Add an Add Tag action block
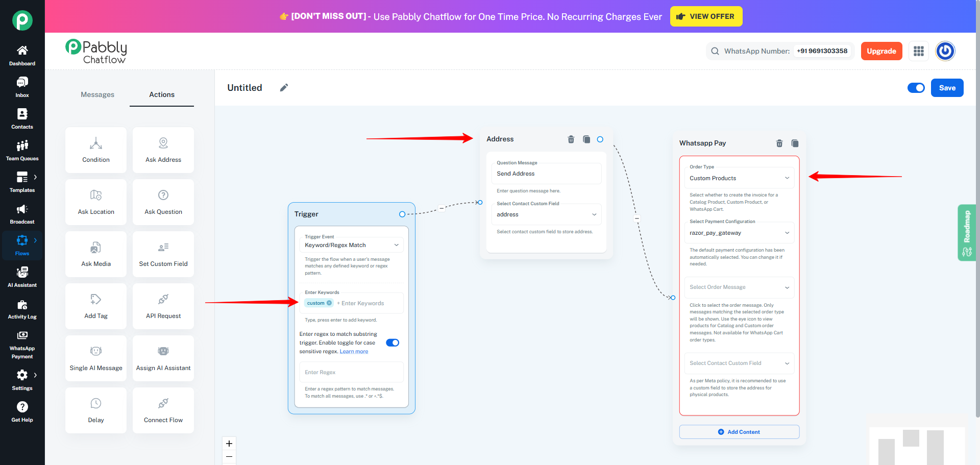The width and height of the screenshot is (980, 465). 96,306
